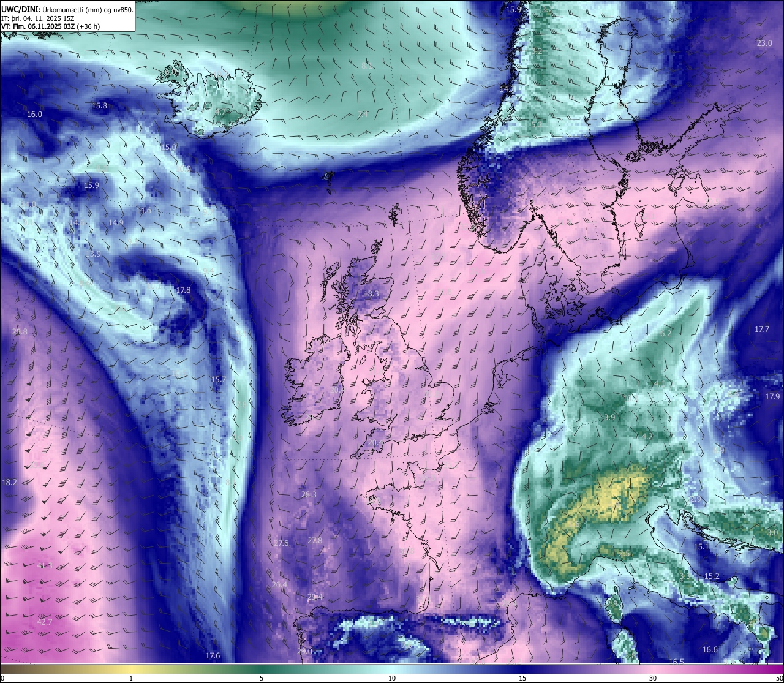
Task: Click the 41.3 value label
Action: click(45, 565)
